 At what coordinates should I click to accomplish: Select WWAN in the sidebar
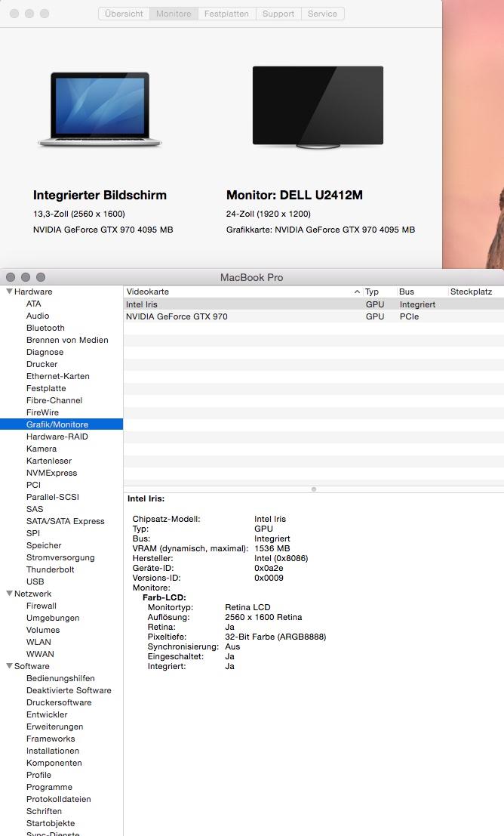[x=41, y=654]
